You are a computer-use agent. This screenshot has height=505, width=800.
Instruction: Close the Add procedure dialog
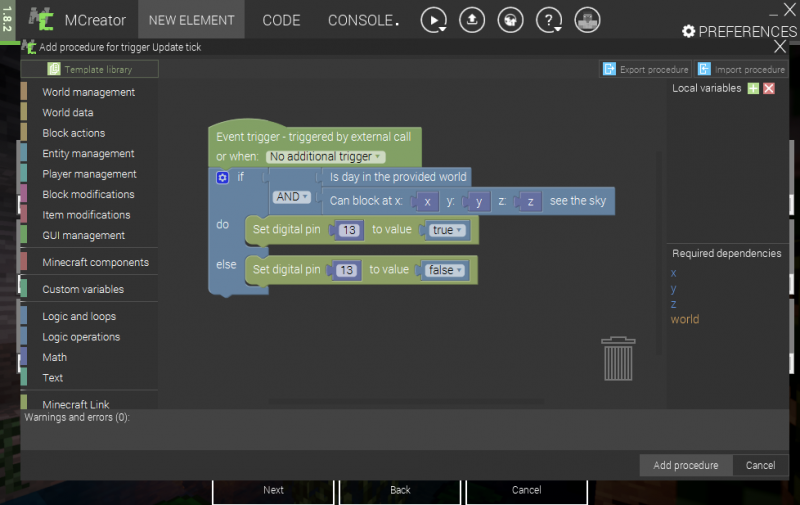[x=780, y=47]
